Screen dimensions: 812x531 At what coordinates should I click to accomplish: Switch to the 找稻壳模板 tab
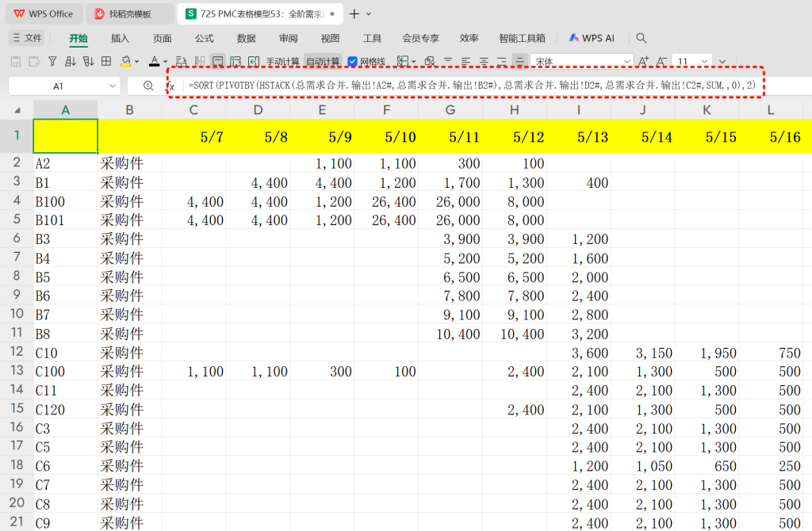[129, 14]
